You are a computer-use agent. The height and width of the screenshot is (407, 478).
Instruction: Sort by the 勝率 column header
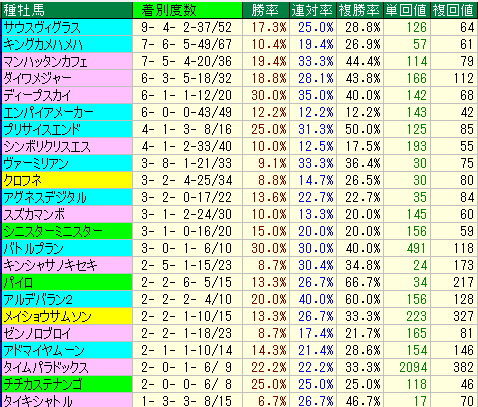pos(265,10)
